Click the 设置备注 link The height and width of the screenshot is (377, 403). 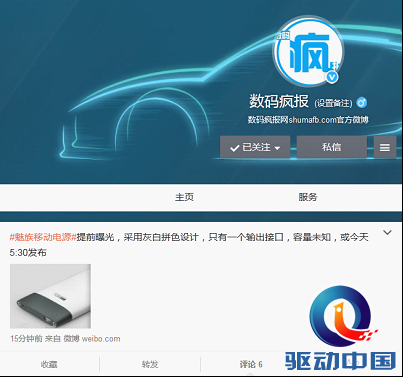(333, 103)
